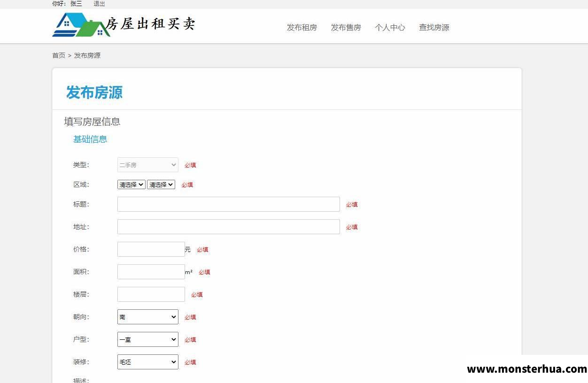
Task: Click the 必填 label beside 地址
Action: pos(352,227)
